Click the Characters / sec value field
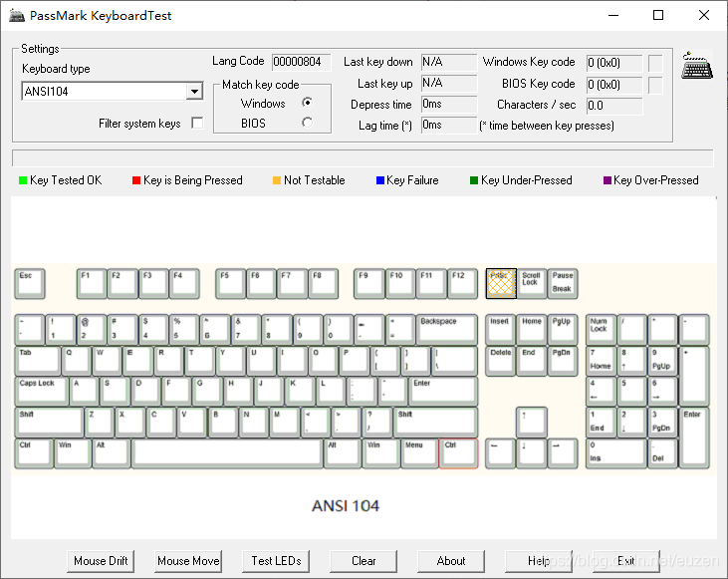The height and width of the screenshot is (579, 728). pyautogui.click(x=614, y=106)
